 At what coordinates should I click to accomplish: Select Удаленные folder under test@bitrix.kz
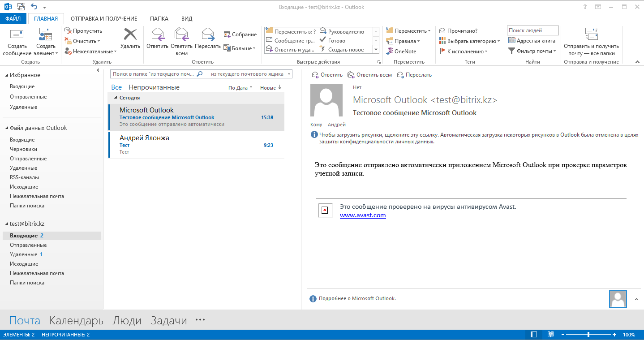coord(23,254)
